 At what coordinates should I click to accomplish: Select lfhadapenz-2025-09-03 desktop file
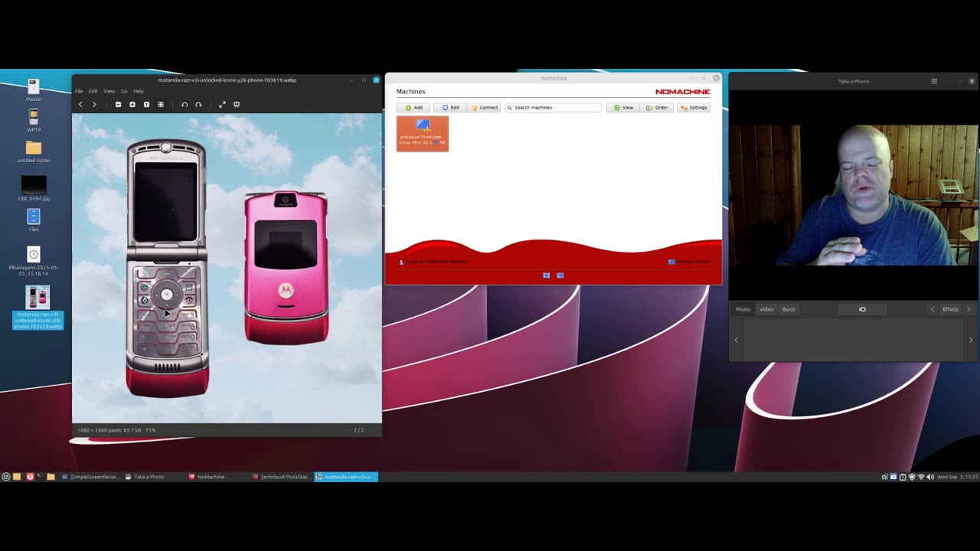tap(34, 260)
